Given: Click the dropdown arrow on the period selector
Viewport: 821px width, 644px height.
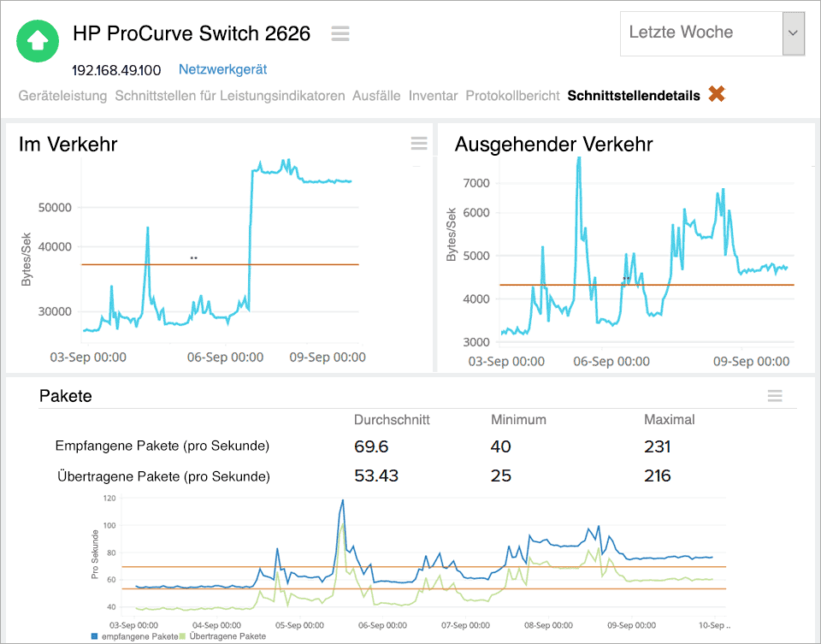Looking at the screenshot, I should pyautogui.click(x=792, y=34).
